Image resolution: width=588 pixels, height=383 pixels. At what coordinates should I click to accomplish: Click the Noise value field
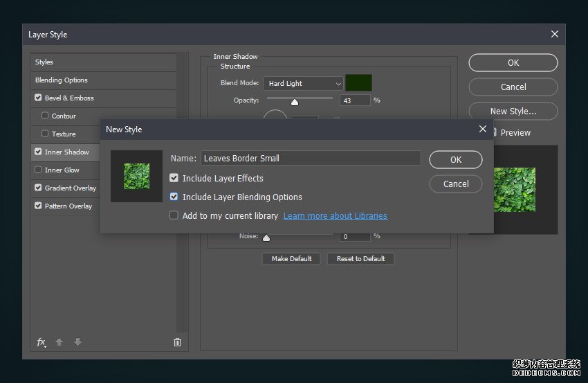pyautogui.click(x=355, y=237)
